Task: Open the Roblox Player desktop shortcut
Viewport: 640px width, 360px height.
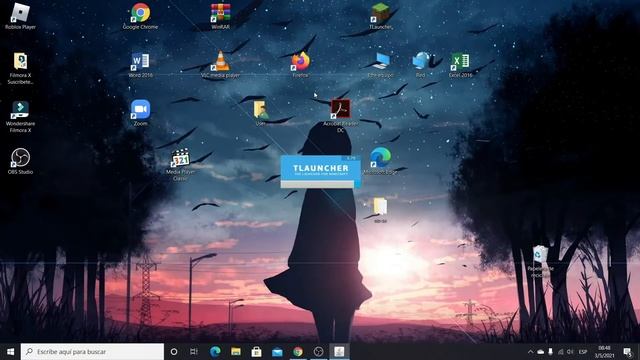Action: [20, 16]
